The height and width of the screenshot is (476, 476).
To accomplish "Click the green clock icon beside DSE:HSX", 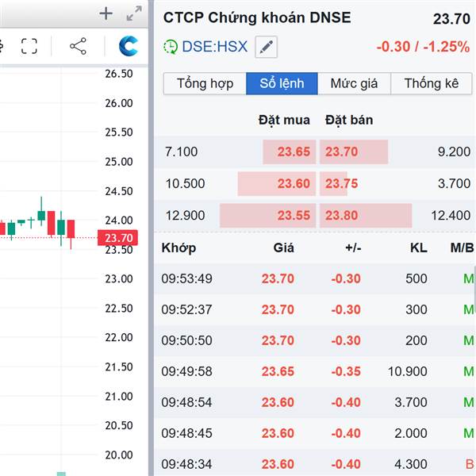I will [x=171, y=47].
